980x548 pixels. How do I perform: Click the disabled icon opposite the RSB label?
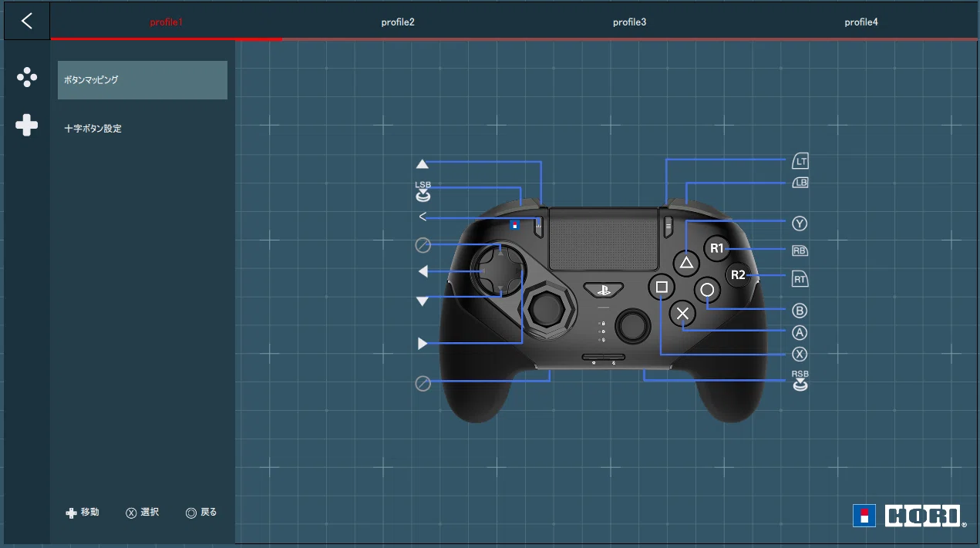point(423,383)
